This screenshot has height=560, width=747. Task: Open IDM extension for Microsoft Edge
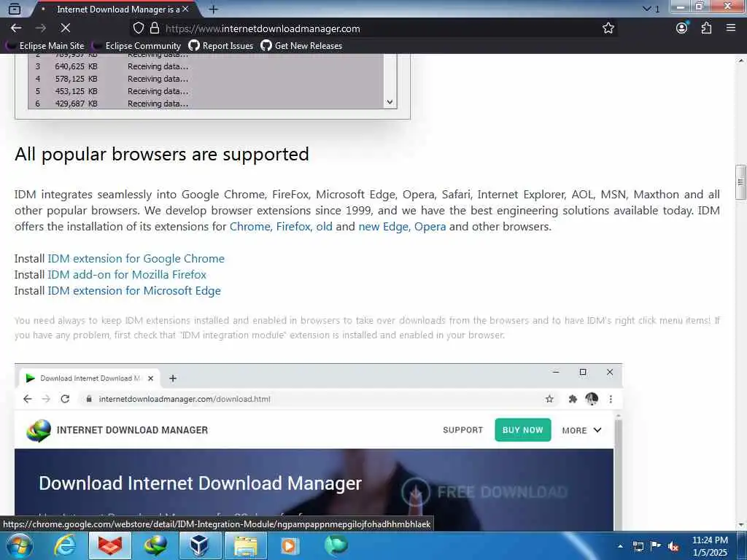pyautogui.click(x=134, y=291)
